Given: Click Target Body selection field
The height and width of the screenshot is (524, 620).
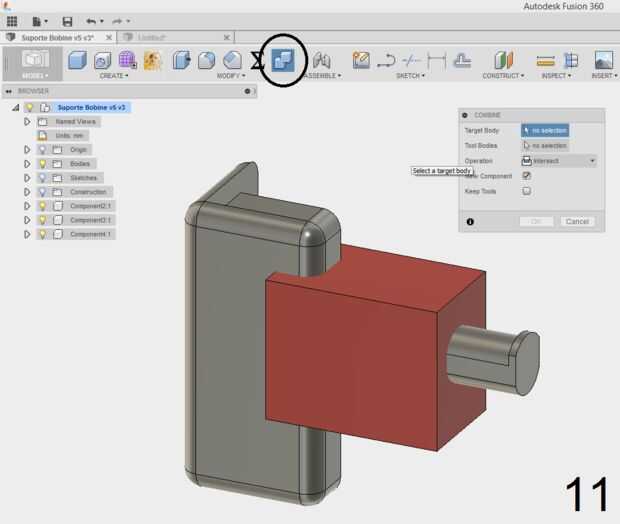Looking at the screenshot, I should (545, 131).
